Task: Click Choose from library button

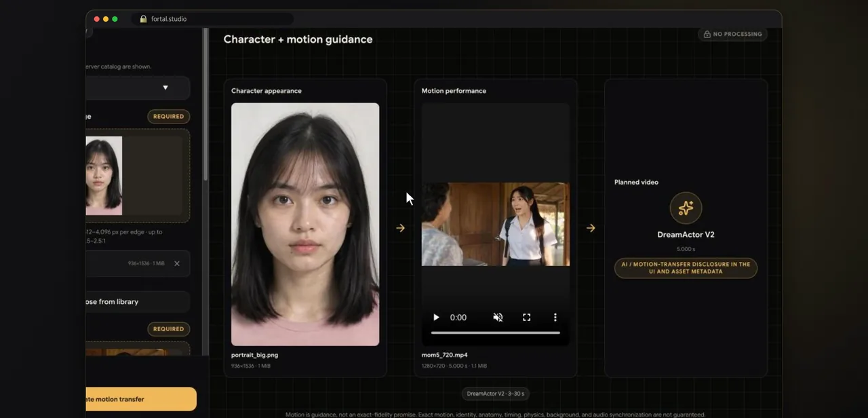Action: tap(138, 302)
